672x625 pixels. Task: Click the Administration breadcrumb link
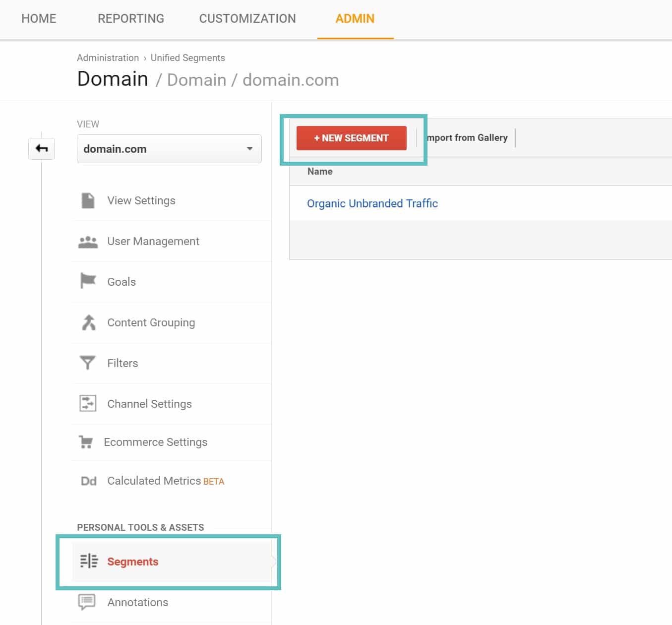108,58
